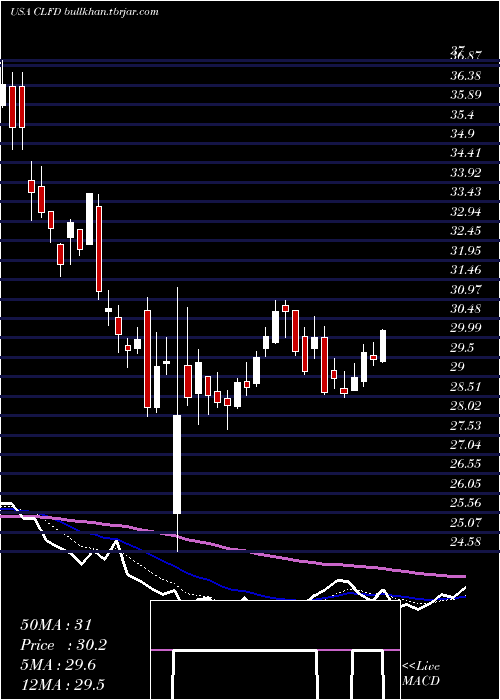The width and height of the screenshot is (500, 700).
Task: Click the 29.99 price axis label
Action: tap(465, 328)
